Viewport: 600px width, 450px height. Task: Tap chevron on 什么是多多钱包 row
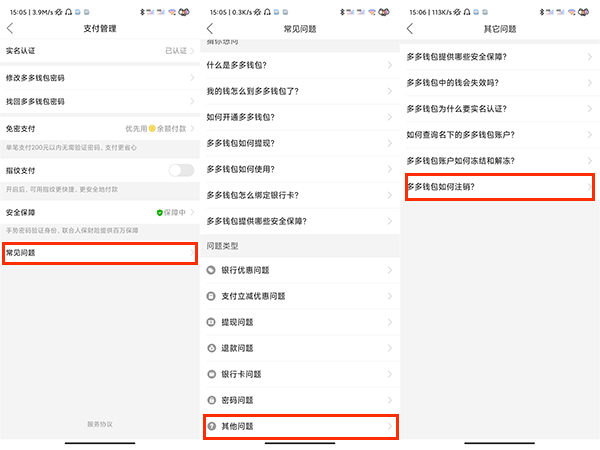[x=390, y=65]
